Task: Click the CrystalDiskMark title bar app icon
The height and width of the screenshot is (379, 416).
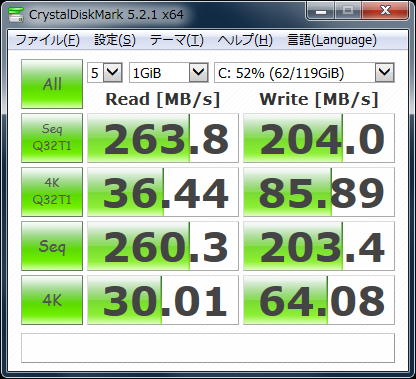Action: click(16, 14)
